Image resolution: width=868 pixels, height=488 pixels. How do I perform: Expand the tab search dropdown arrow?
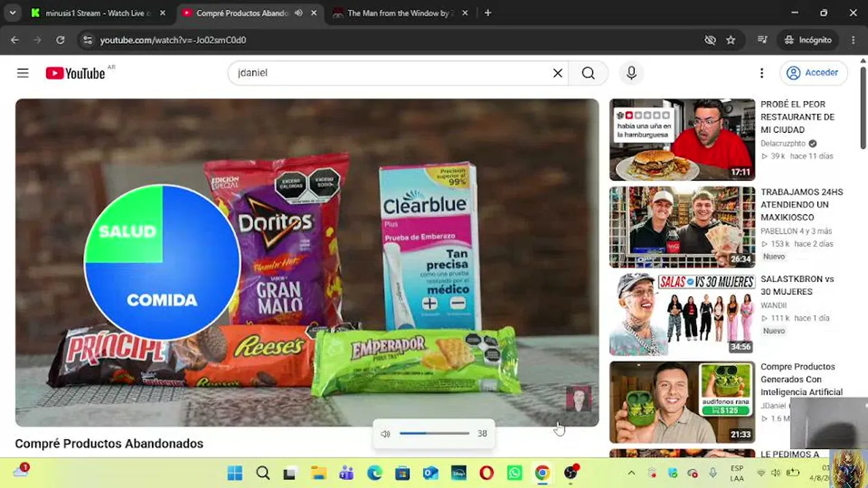(12, 13)
